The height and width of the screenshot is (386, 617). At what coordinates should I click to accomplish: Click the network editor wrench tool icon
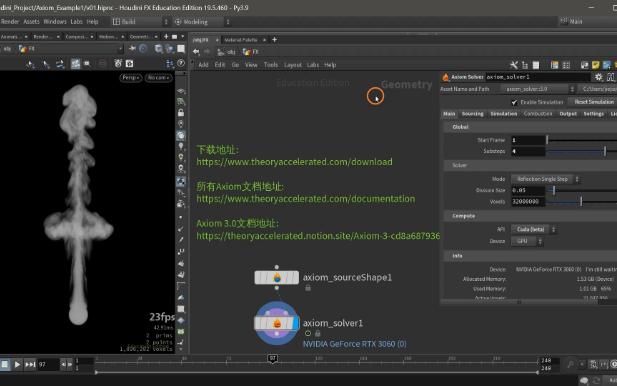click(x=514, y=65)
